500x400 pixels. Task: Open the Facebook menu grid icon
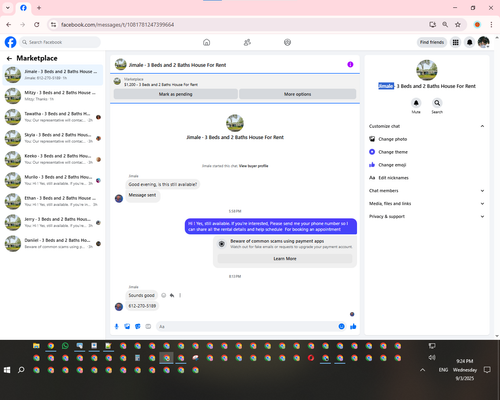coord(455,42)
